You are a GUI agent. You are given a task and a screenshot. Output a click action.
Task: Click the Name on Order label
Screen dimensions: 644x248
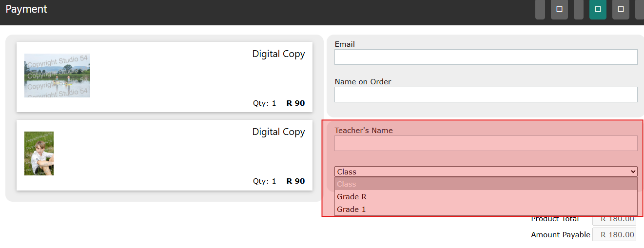click(363, 82)
